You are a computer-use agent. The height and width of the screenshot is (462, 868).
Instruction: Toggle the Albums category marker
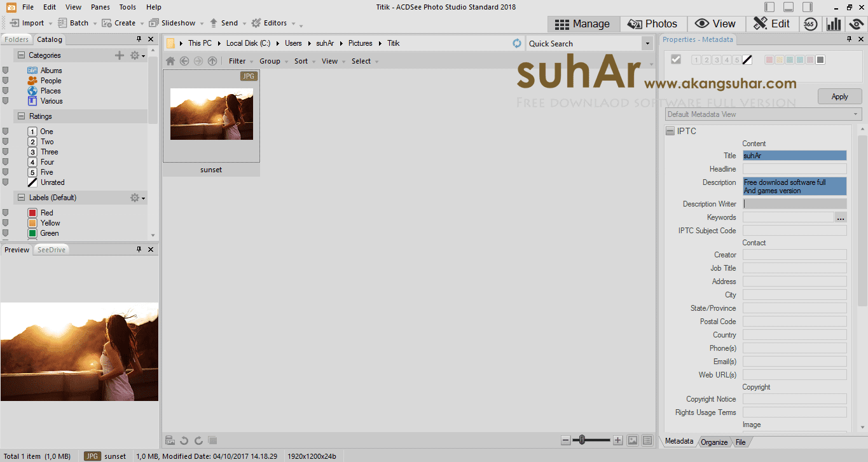[5, 71]
